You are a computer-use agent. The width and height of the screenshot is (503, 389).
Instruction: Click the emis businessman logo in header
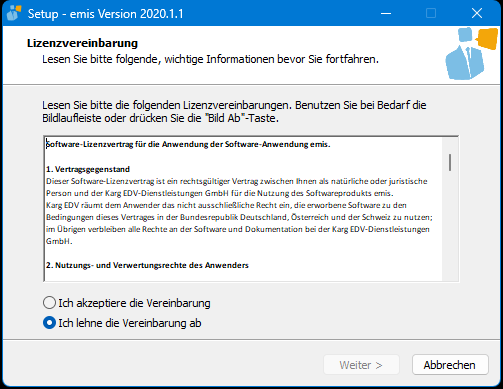[x=471, y=53]
